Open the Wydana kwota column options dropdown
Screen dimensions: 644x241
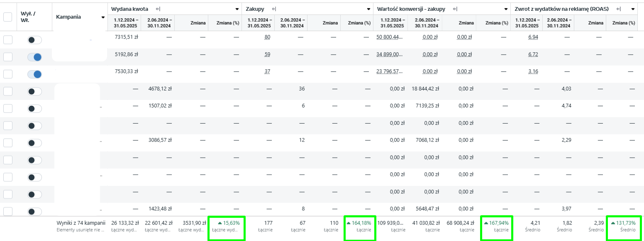[x=237, y=9]
